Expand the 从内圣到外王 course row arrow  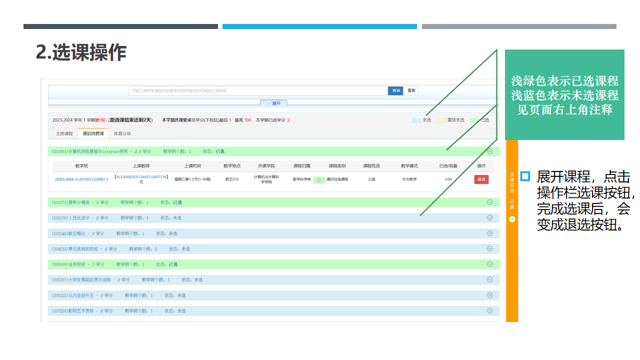click(x=490, y=296)
